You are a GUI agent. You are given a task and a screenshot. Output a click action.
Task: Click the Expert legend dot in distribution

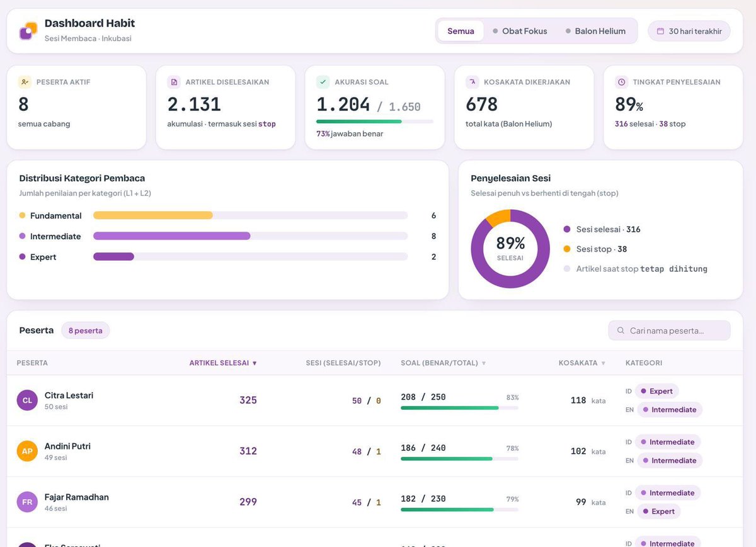[23, 257]
